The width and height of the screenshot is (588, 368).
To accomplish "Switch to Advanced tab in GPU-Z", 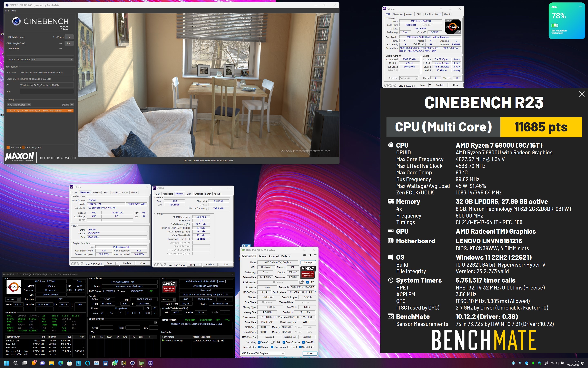I will (x=274, y=256).
